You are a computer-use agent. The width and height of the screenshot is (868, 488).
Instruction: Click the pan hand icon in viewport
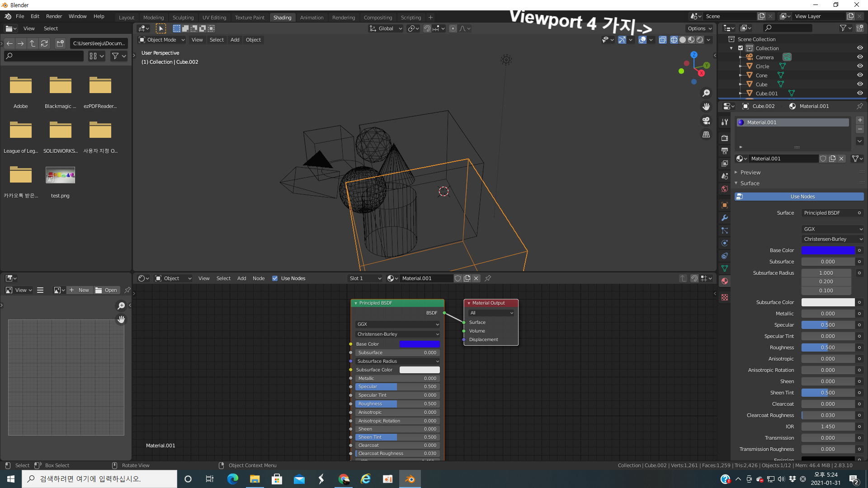pyautogui.click(x=706, y=107)
